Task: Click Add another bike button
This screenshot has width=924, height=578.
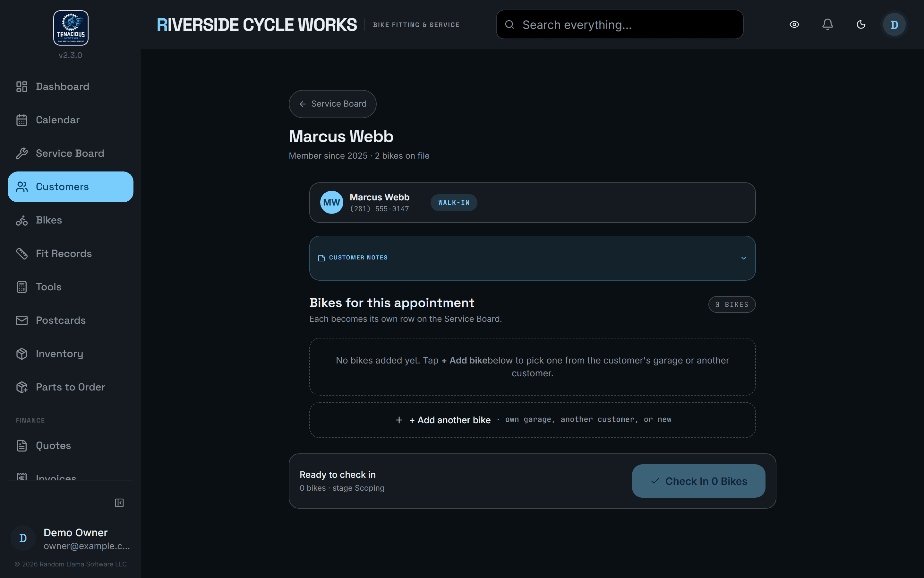Action: 532,420
